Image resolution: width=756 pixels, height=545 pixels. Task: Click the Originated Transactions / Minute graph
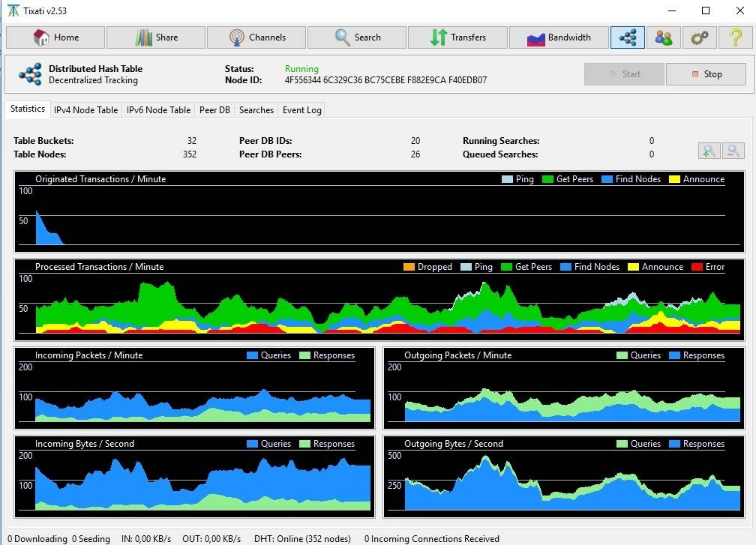click(x=379, y=212)
